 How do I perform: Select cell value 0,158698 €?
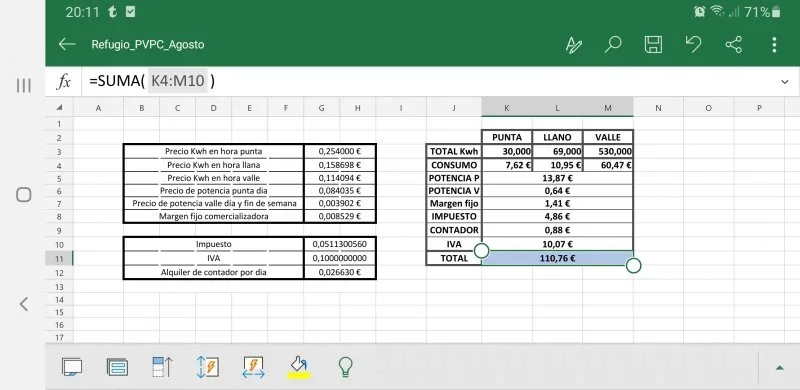tap(340, 165)
